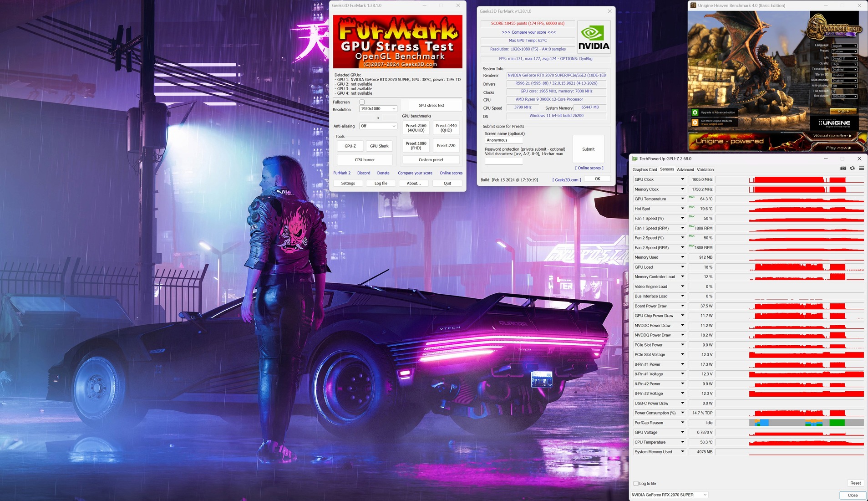This screenshot has width=868, height=501.
Task: Open the Custom preset benchmark
Action: pyautogui.click(x=431, y=160)
